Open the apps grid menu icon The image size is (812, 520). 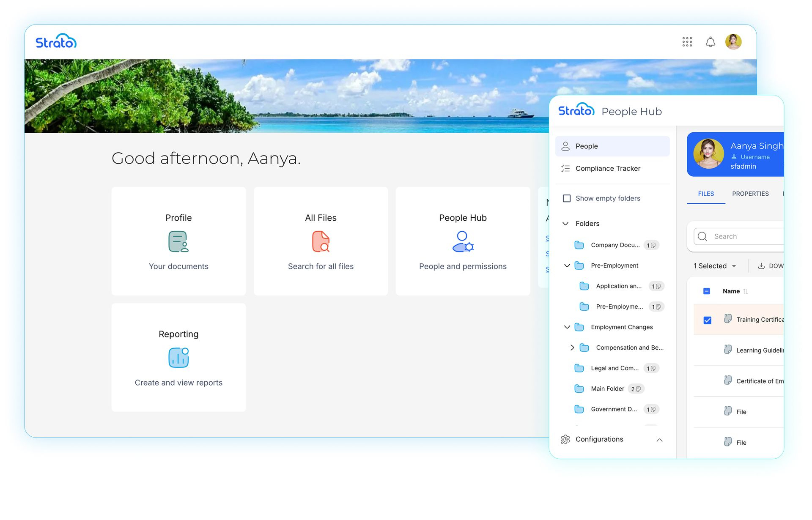coord(687,42)
